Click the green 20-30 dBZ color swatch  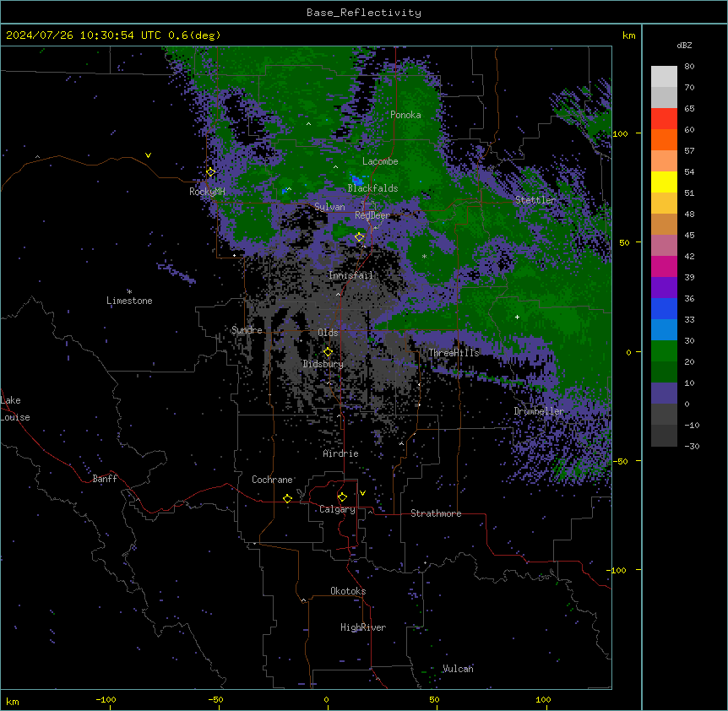click(664, 351)
